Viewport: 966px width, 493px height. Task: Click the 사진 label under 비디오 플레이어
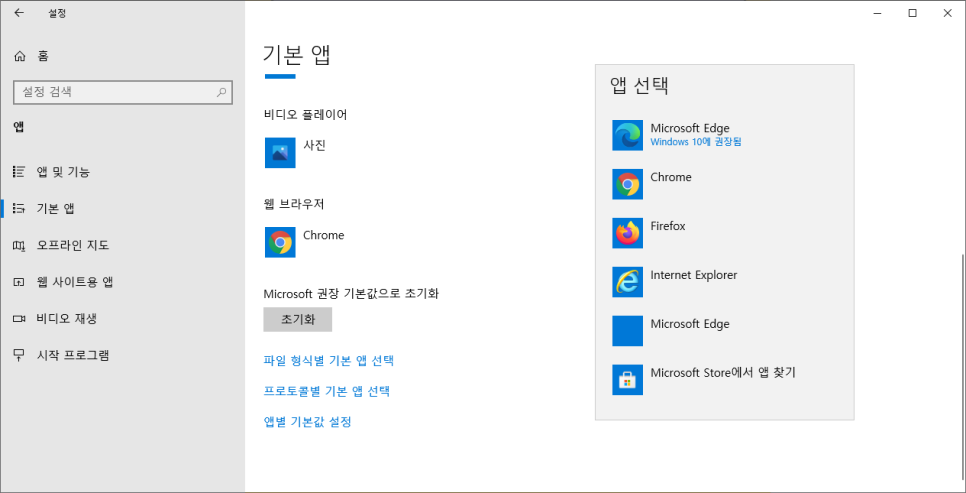[314, 145]
